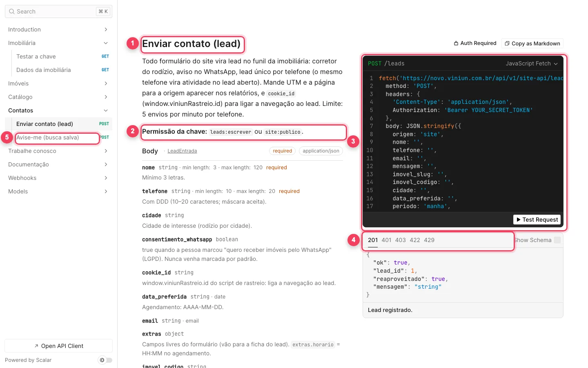Select the 422 response tab
This screenshot has height=368, width=588.
pyautogui.click(x=415, y=240)
